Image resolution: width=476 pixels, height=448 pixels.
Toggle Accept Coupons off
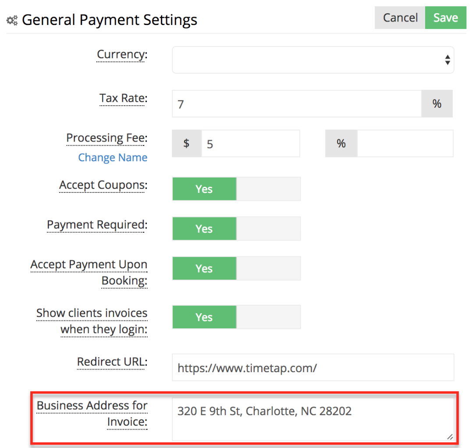[x=267, y=189]
